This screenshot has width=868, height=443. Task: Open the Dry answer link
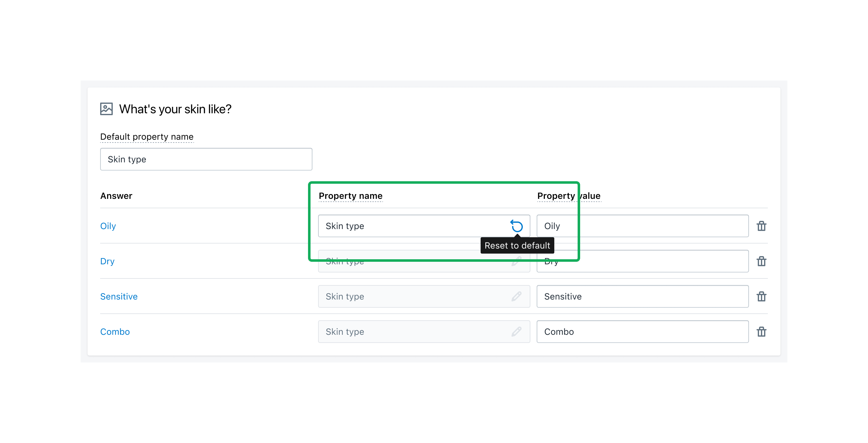(107, 261)
